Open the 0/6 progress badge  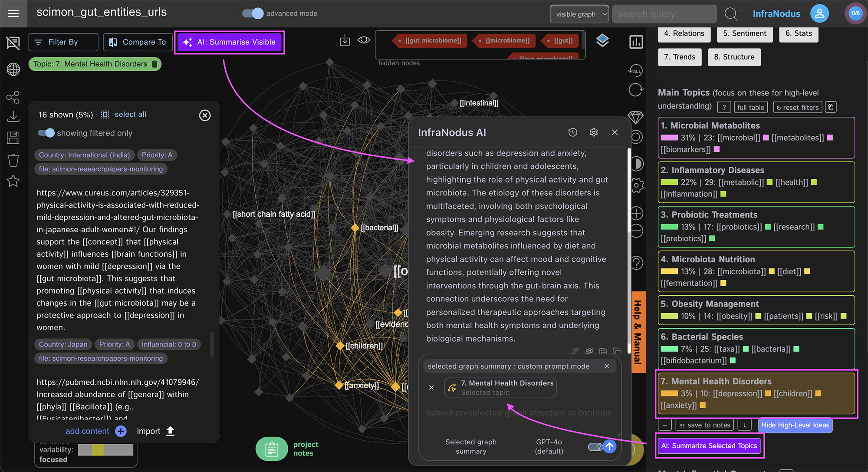pyautogui.click(x=855, y=13)
